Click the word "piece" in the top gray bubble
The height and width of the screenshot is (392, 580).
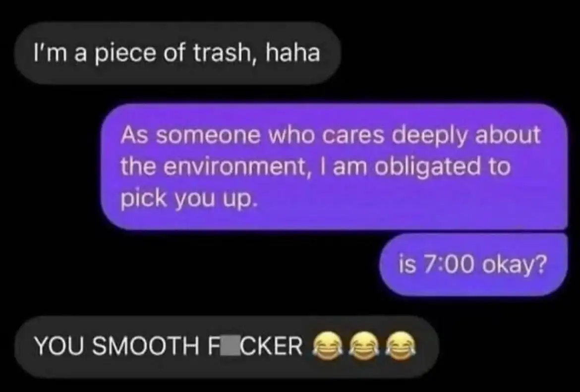tap(126, 54)
